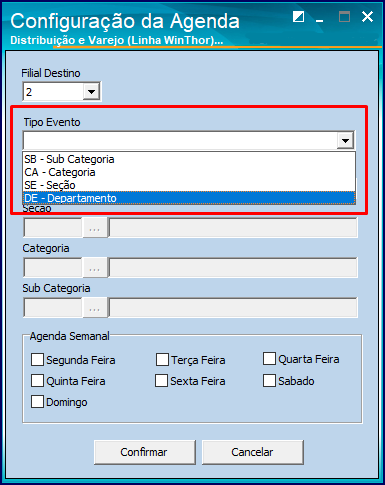This screenshot has height=485, width=385.
Task: Collapse the Tipo Evento dropdown arrow
Action: pyautogui.click(x=345, y=140)
